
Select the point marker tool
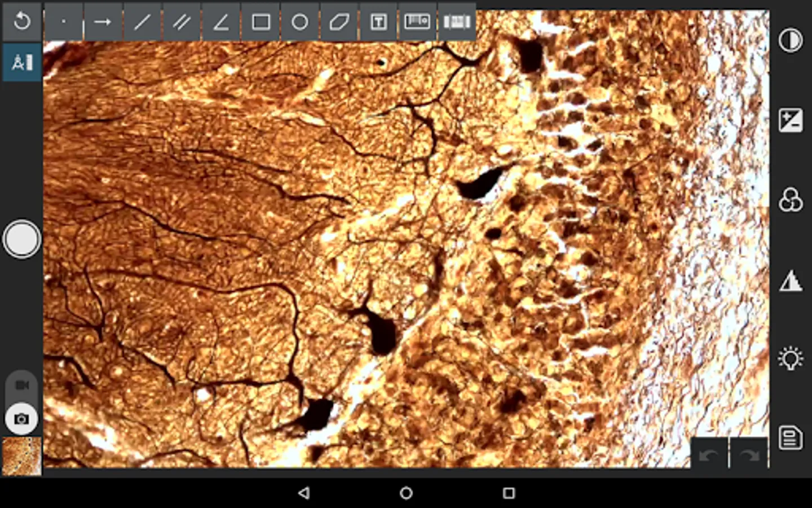[x=64, y=22]
